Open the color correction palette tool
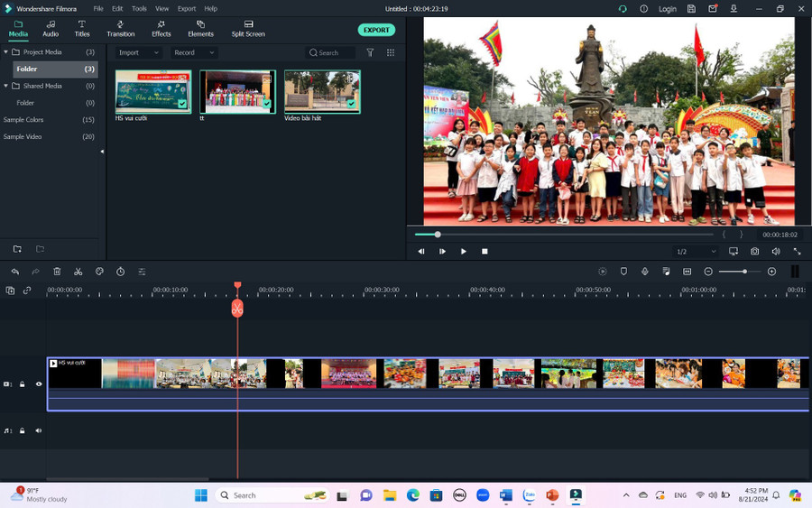The height and width of the screenshot is (508, 812). click(x=99, y=272)
